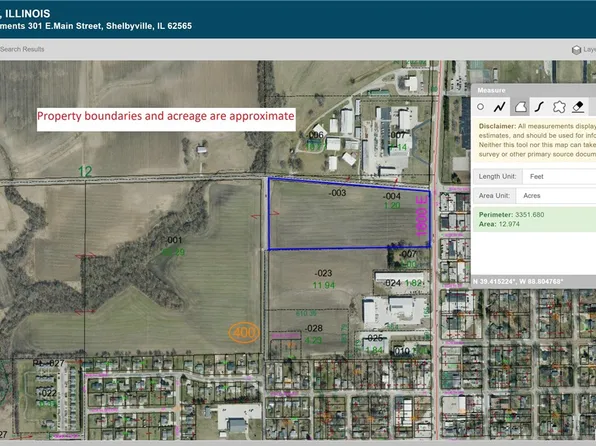
Task: Click the coordinates readout N 39.415224
Action: tap(518, 282)
